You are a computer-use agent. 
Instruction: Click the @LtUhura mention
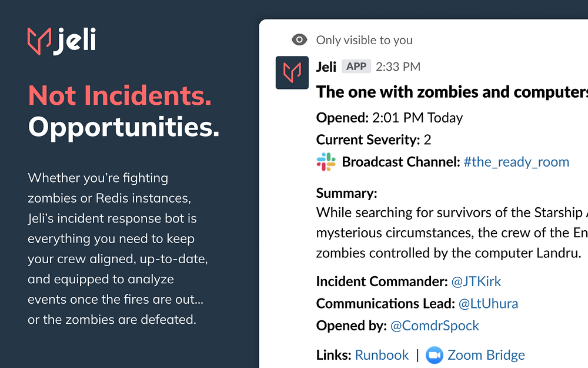click(488, 303)
